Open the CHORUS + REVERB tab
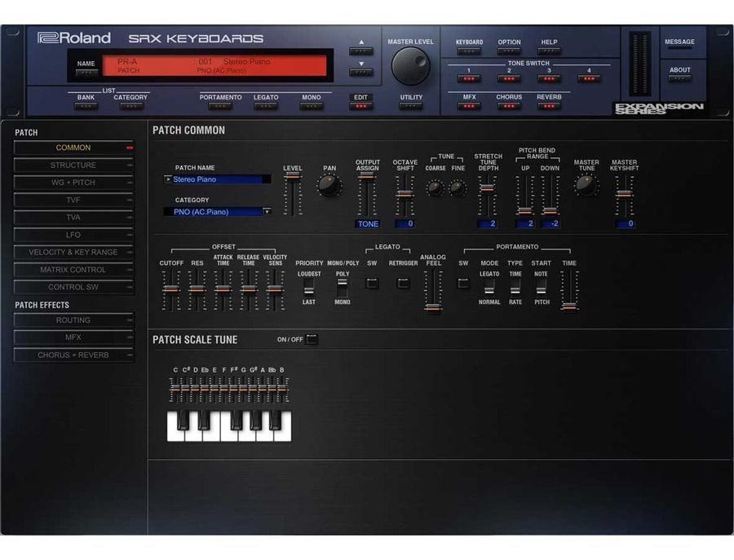The height and width of the screenshot is (560, 734). (x=74, y=355)
